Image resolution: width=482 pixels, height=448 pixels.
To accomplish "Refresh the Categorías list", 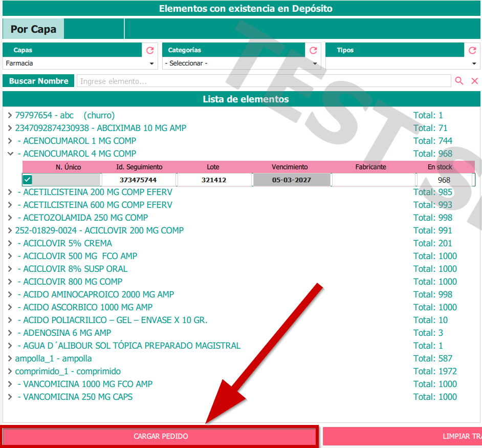I will click(313, 50).
